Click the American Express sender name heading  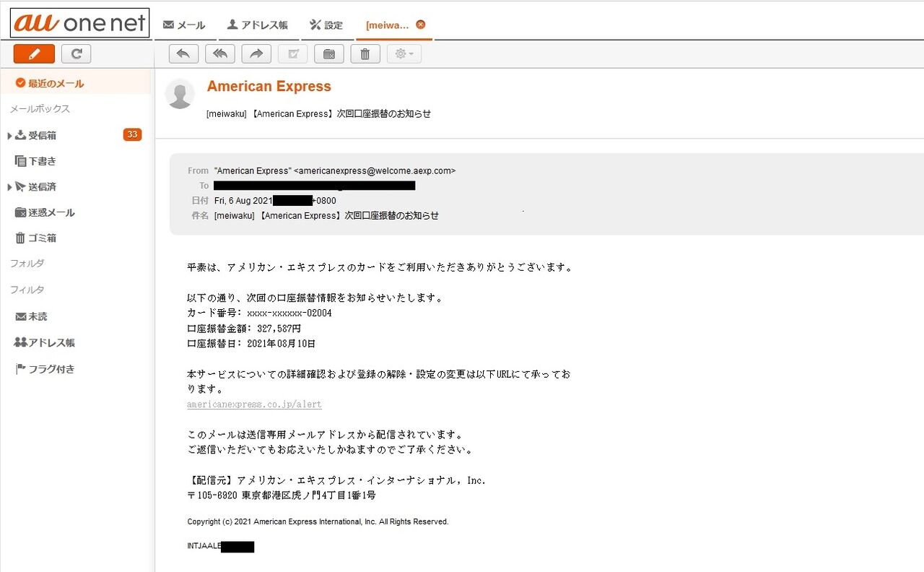click(x=269, y=87)
